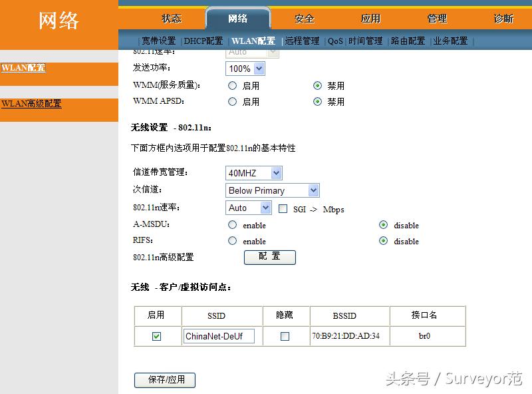
Task: Open the 信道带宽管理 dropdown showing 40MHZ
Action: tap(253, 172)
